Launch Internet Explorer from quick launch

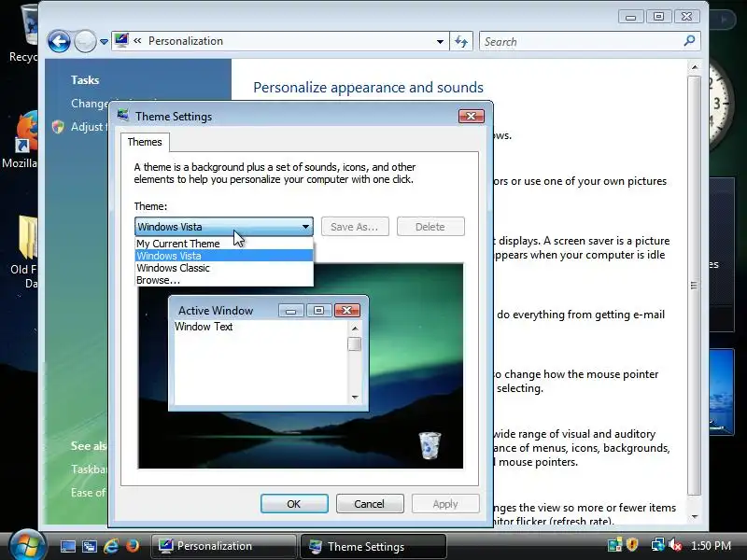(110, 546)
